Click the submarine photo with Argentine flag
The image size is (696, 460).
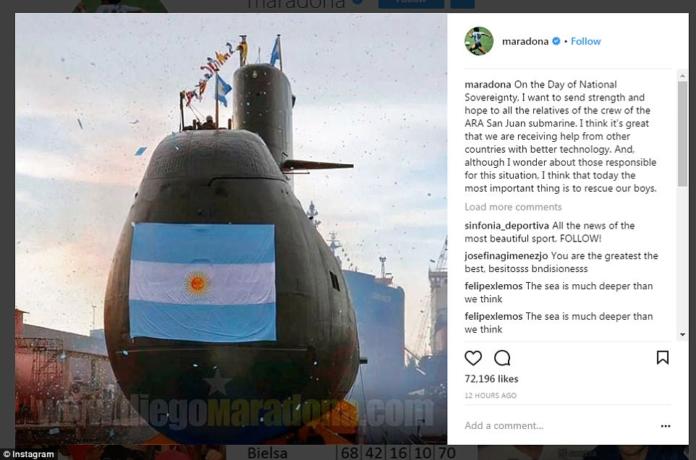click(231, 229)
